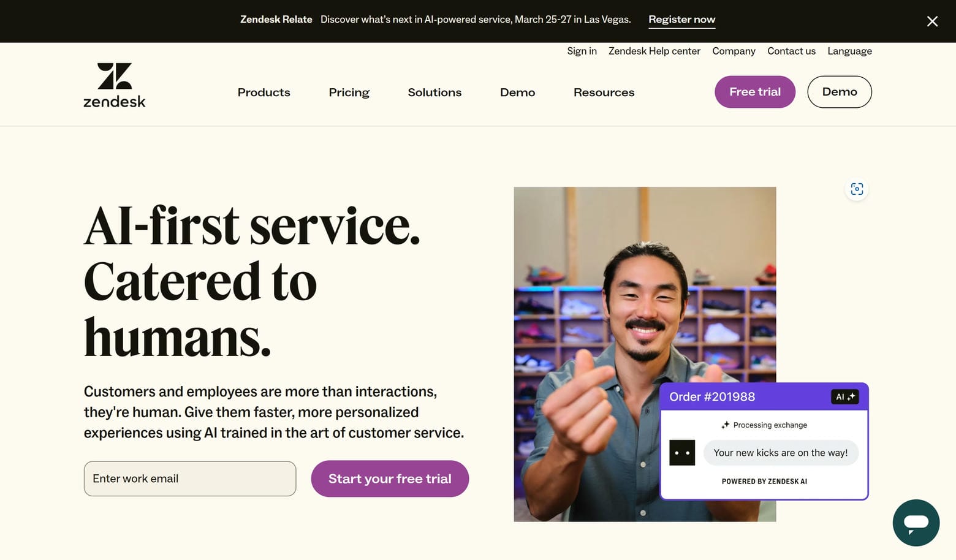Focus the Enter work email field
Screen dimensions: 956x560
[x=190, y=479]
